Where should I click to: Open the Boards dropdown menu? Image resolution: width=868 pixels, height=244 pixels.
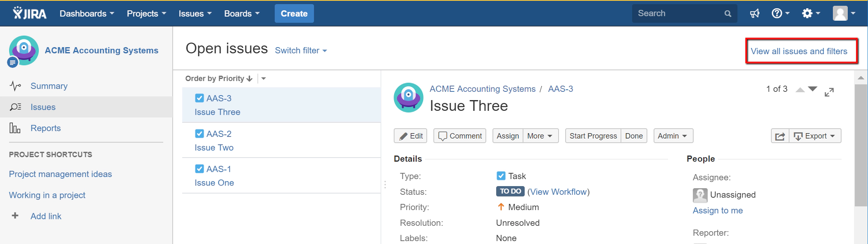pyautogui.click(x=242, y=14)
